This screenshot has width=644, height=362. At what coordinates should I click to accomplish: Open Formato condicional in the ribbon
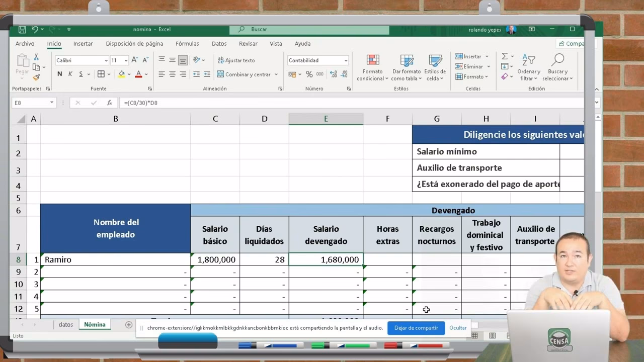(x=372, y=67)
